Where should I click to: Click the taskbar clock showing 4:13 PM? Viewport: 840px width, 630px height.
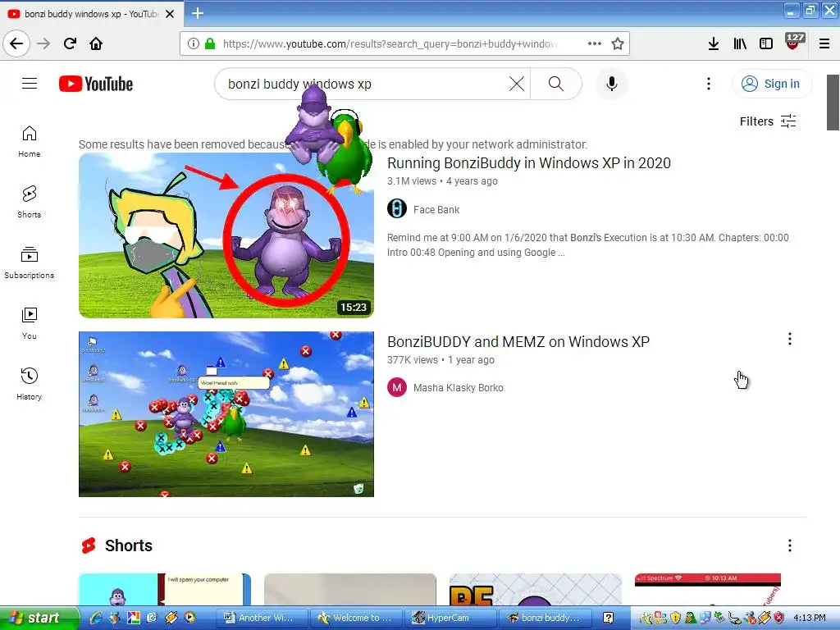coord(810,618)
